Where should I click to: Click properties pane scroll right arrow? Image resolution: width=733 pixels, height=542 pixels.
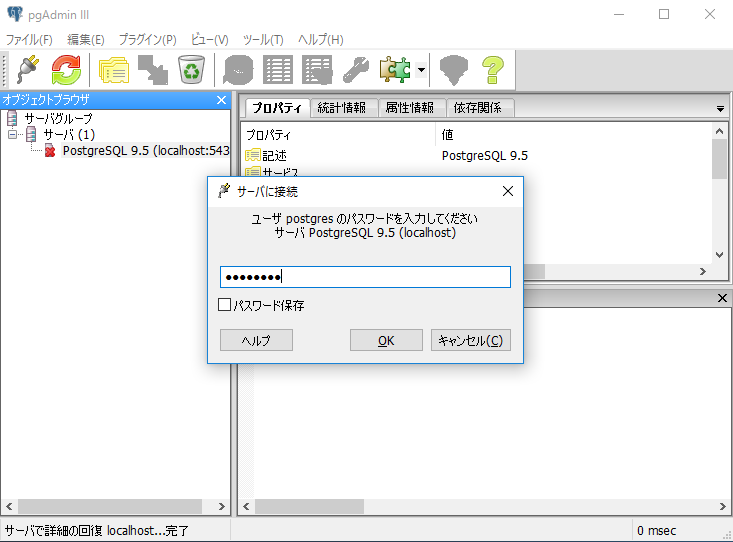703,271
